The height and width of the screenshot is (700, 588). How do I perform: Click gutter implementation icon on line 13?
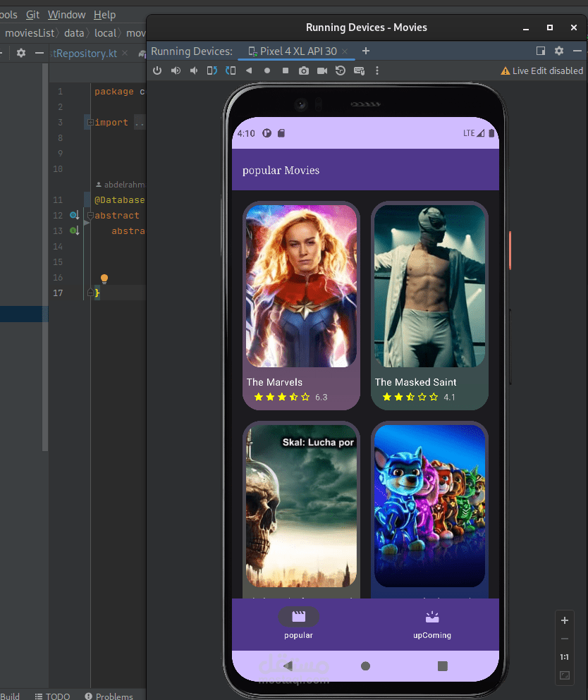[74, 231]
